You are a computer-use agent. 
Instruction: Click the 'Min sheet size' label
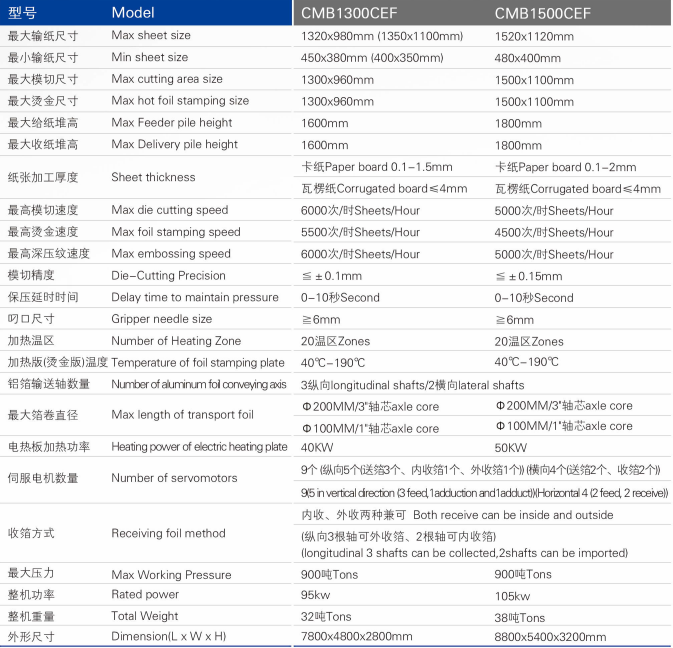tap(149, 57)
